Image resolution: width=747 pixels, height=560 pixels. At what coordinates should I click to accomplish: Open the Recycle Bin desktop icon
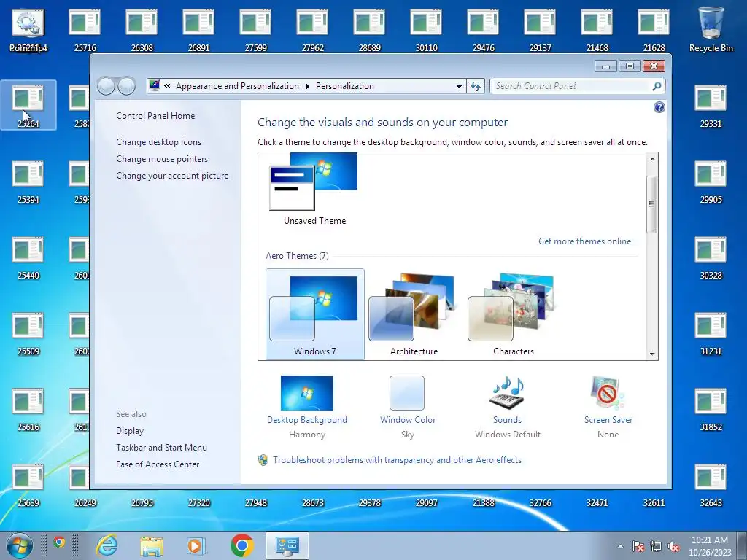[711, 29]
